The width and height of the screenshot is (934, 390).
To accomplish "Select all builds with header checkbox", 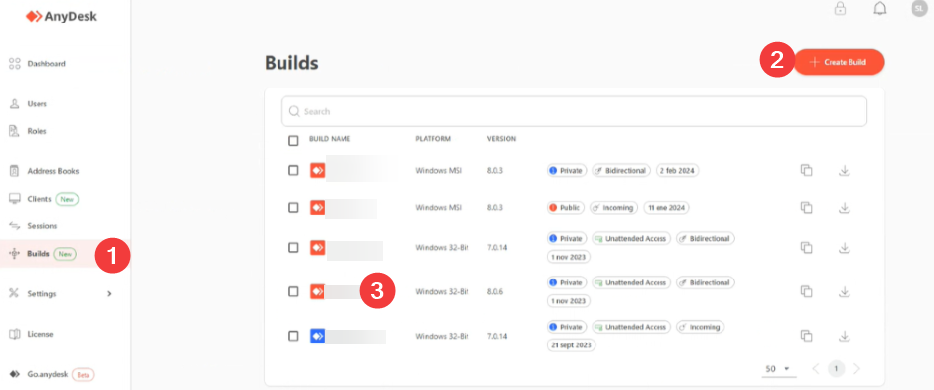I will click(293, 141).
